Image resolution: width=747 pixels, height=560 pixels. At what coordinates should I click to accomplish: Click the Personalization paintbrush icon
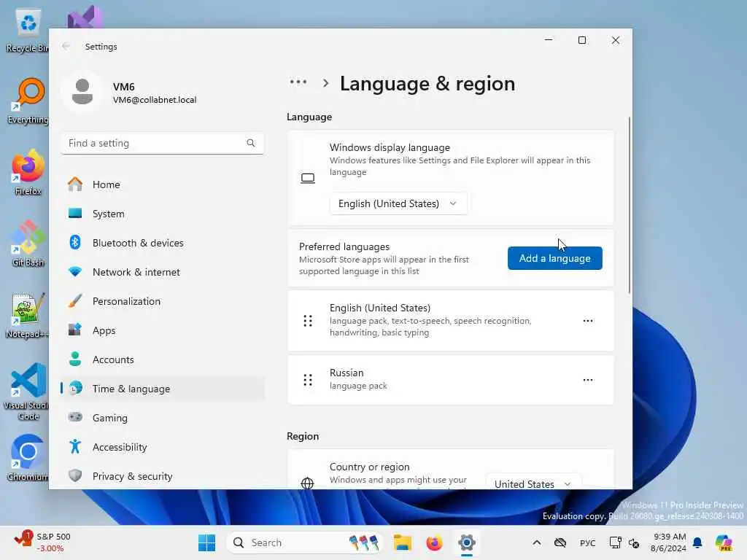(x=75, y=301)
